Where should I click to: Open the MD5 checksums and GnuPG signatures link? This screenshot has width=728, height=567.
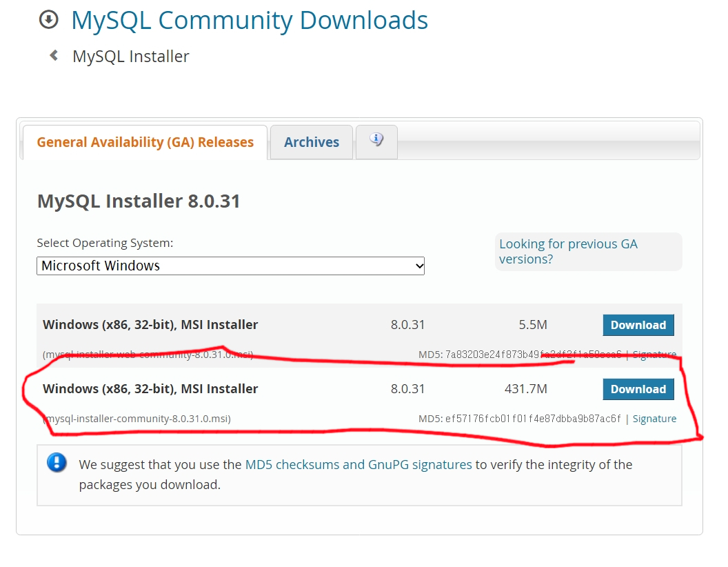click(x=358, y=464)
